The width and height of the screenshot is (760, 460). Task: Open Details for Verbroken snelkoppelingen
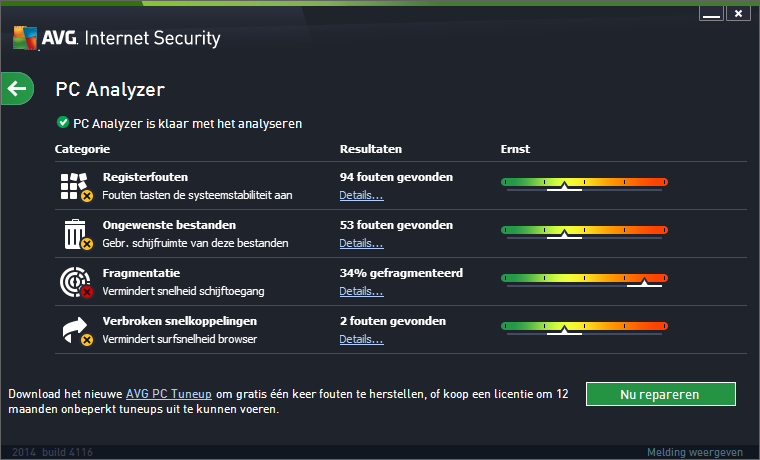pyautogui.click(x=361, y=339)
